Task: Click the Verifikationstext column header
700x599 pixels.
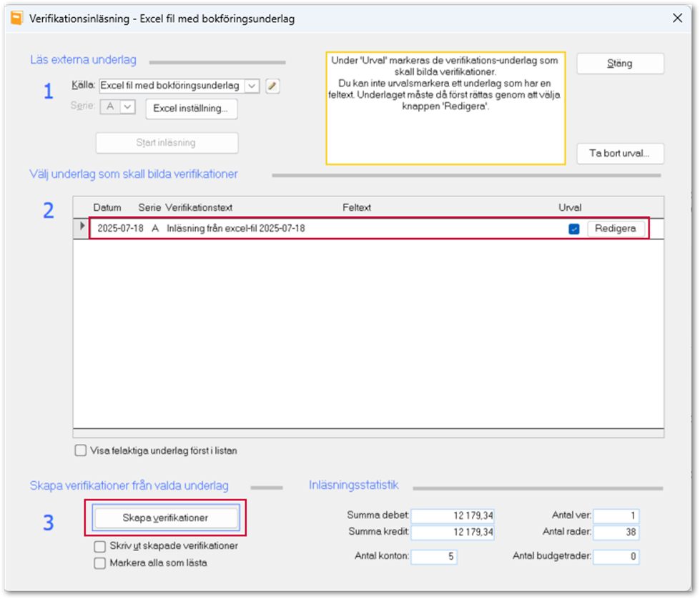Action: (x=199, y=207)
